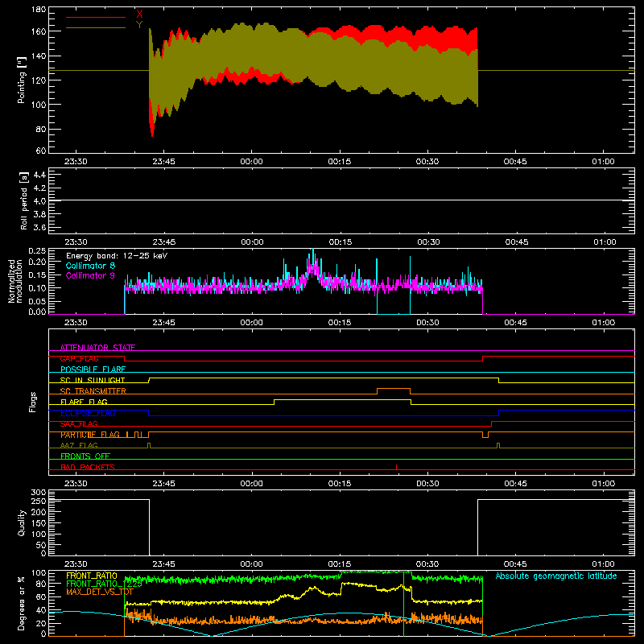Click the 'Normalized modulation' axis title
The width and height of the screenshot is (644, 644).
point(15,281)
